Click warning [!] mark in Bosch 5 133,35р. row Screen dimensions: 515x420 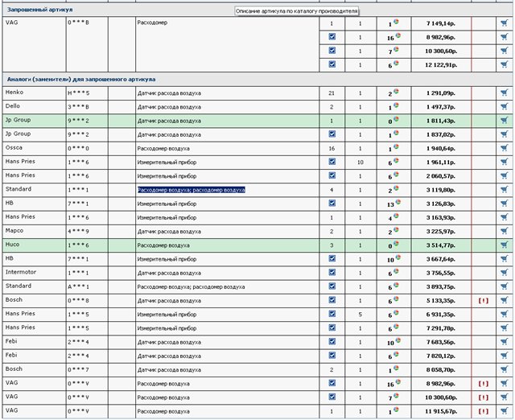click(483, 300)
